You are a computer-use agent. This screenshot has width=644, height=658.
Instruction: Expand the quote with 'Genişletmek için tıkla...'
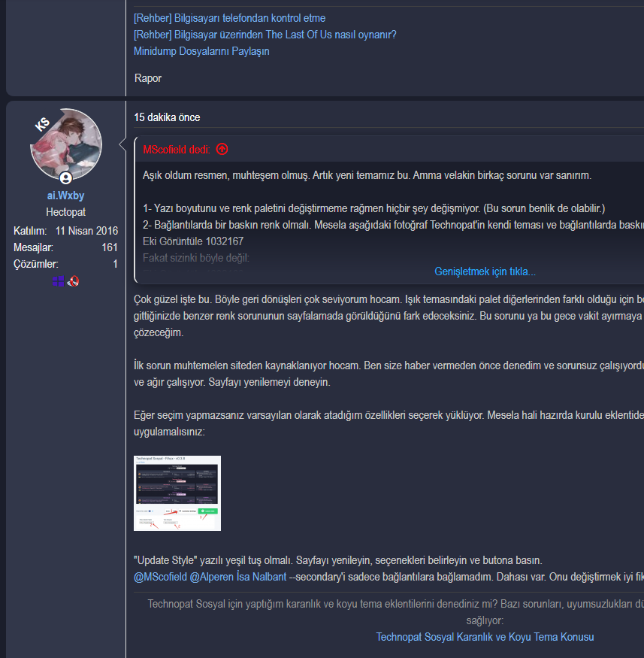(485, 271)
